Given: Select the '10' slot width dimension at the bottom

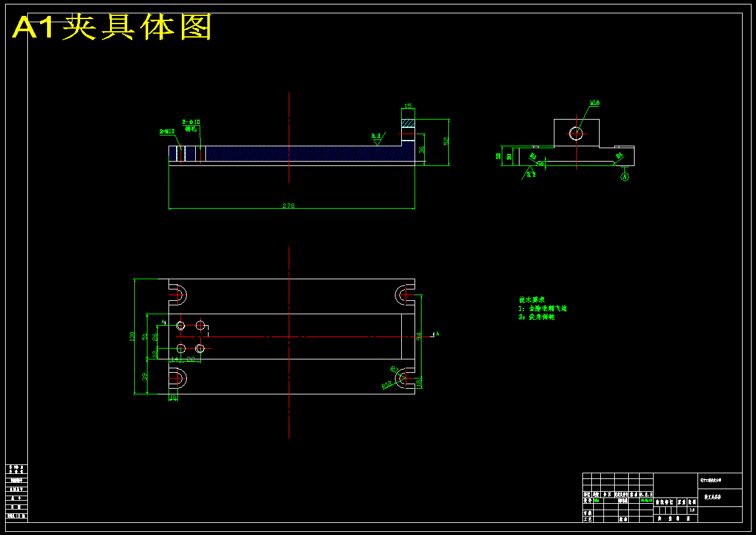Looking at the screenshot, I should (x=172, y=398).
